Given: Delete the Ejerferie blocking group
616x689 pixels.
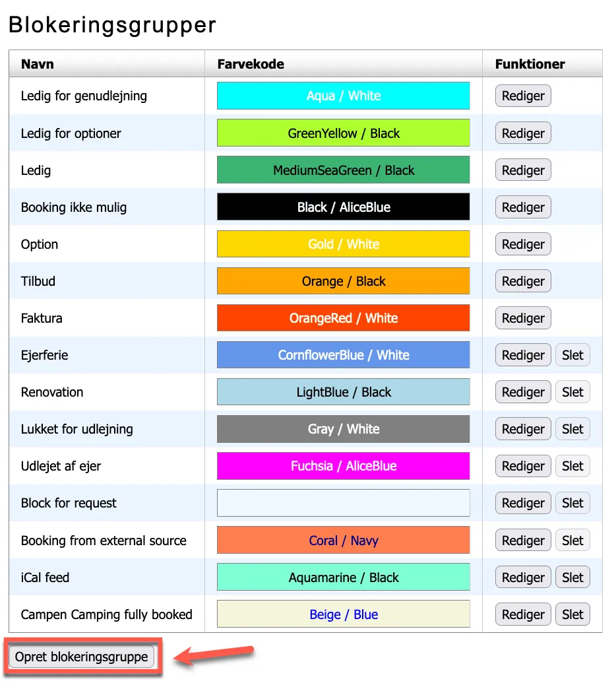Looking at the screenshot, I should click(x=572, y=355).
